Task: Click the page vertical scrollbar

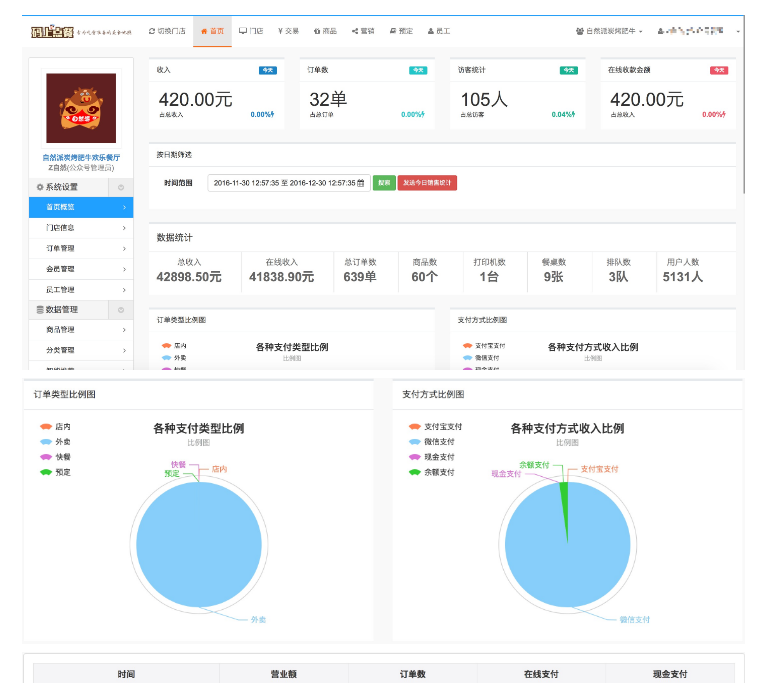Action: [x=744, y=105]
